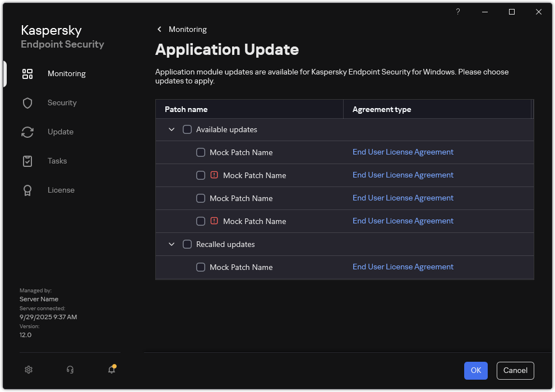This screenshot has height=392, width=555.
Task: Check the Recalled updates checkbox
Action: tap(187, 244)
